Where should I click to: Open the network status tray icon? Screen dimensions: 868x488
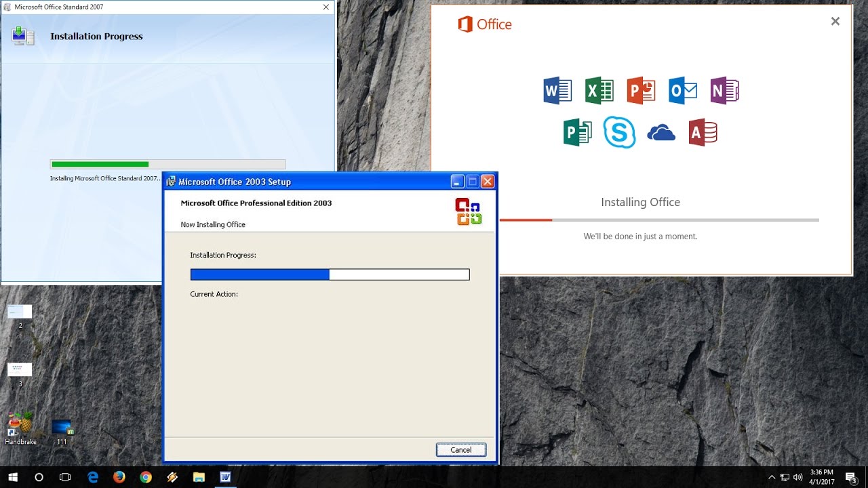click(785, 477)
